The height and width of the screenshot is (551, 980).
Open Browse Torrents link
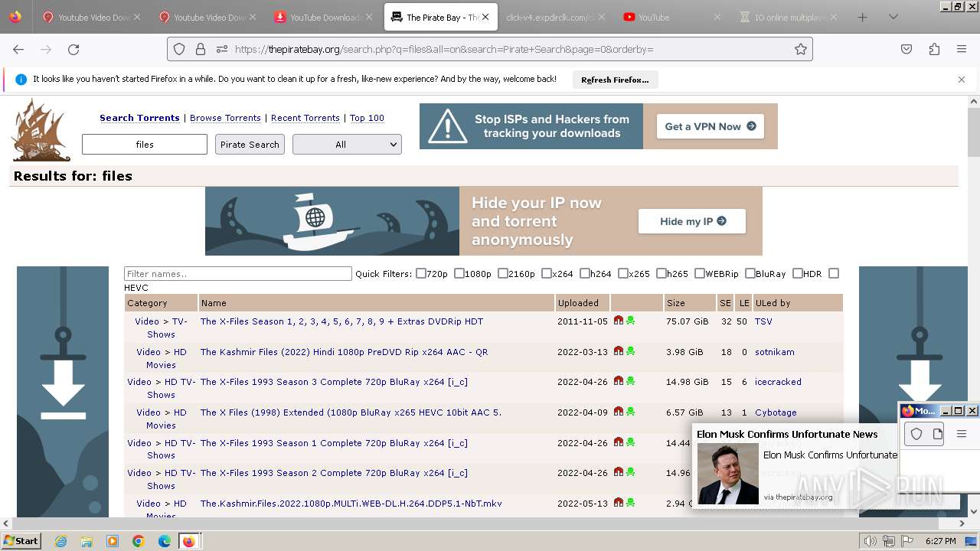tap(225, 118)
